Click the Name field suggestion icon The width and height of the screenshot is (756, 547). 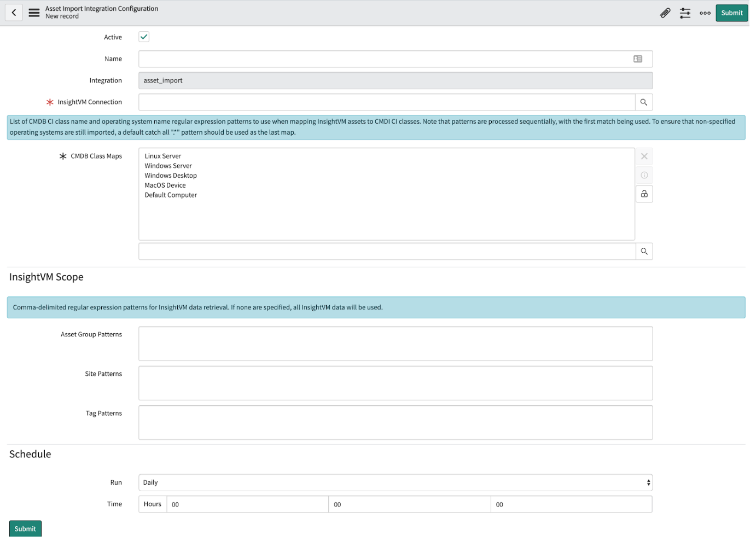[x=638, y=59]
